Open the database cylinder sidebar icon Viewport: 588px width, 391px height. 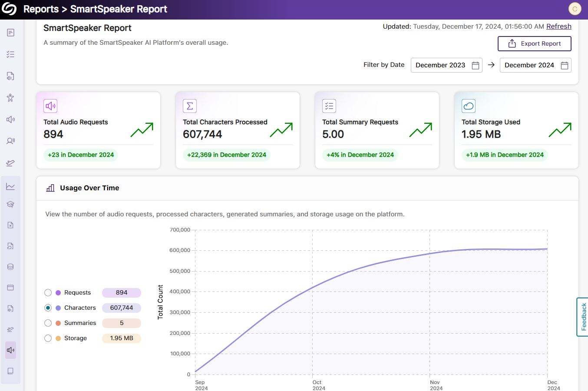pos(10,267)
